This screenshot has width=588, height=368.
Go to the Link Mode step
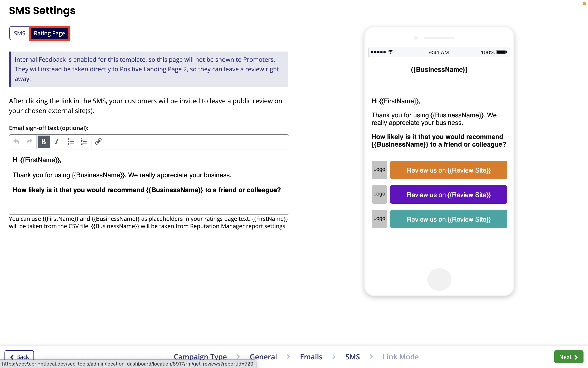[x=401, y=357]
